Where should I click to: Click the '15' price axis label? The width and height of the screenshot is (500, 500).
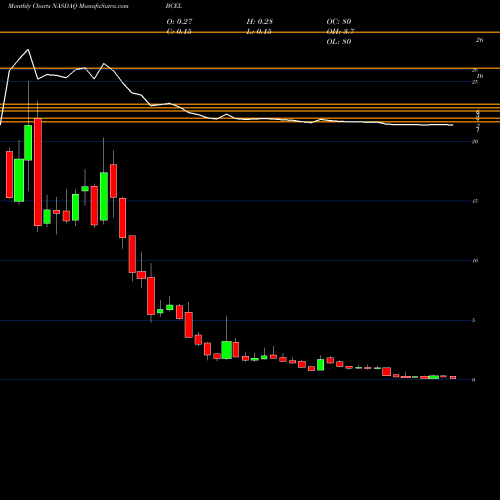475,201
